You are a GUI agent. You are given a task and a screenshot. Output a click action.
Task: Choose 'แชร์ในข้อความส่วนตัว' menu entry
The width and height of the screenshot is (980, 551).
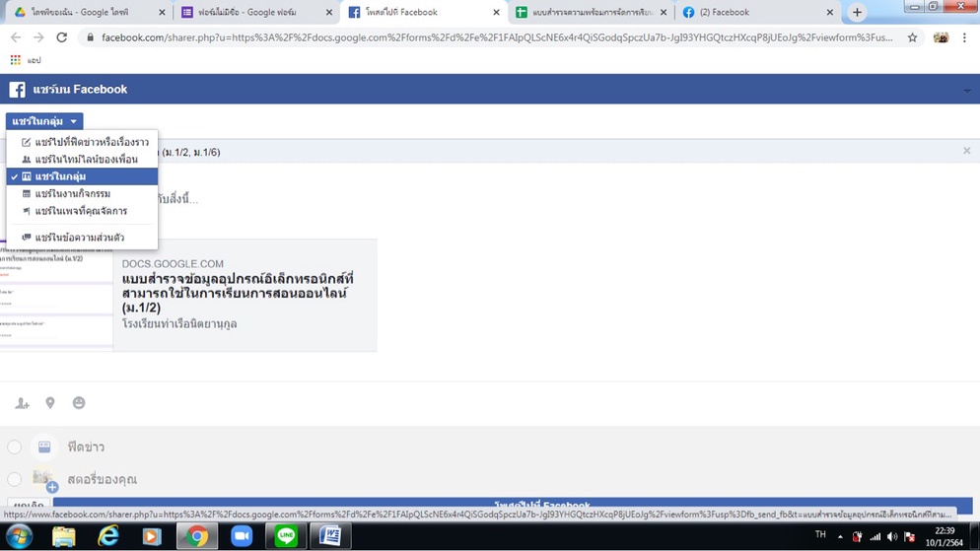tap(82, 238)
